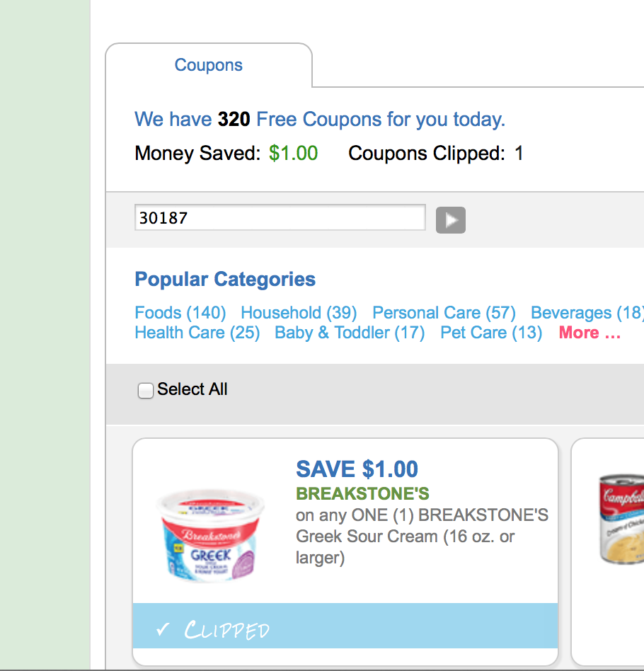Viewport: 644px width, 671px height.
Task: Click the zip code field containing 30187
Action: [x=280, y=218]
